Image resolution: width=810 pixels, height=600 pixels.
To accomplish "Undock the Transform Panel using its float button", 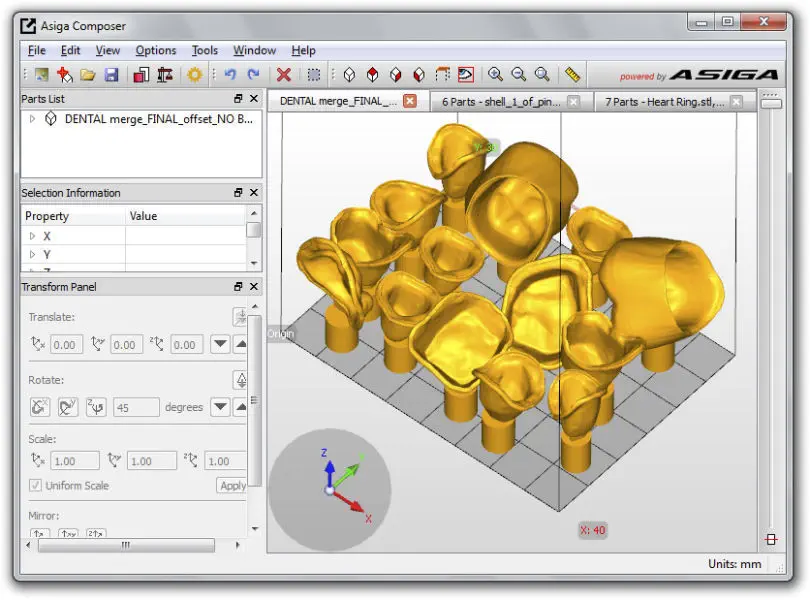I will (x=240, y=286).
